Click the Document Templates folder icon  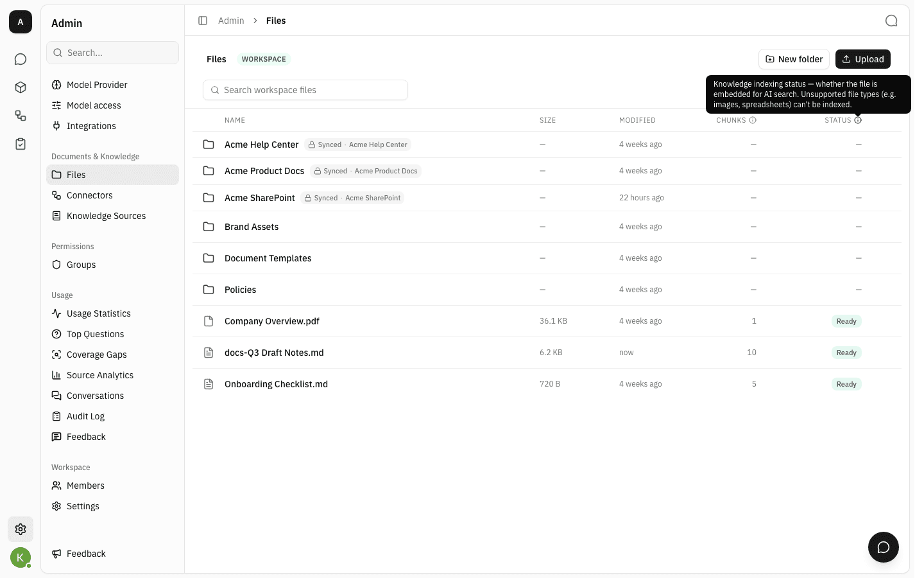(209, 258)
